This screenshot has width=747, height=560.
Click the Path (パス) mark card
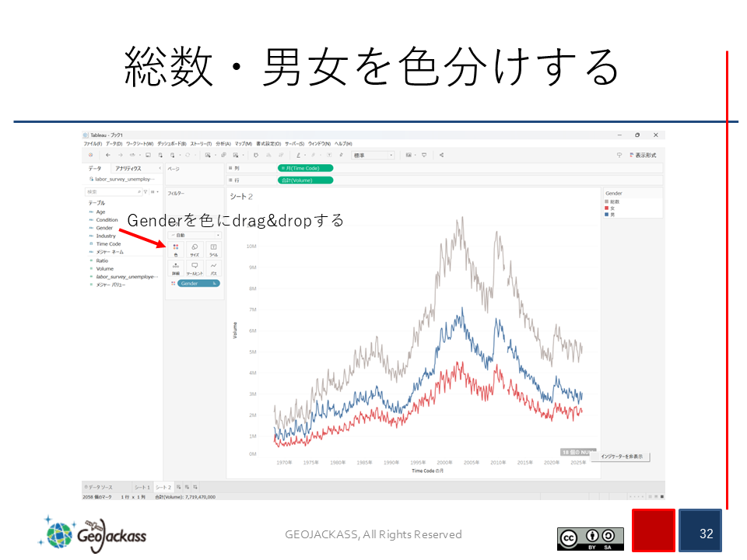pyautogui.click(x=214, y=268)
